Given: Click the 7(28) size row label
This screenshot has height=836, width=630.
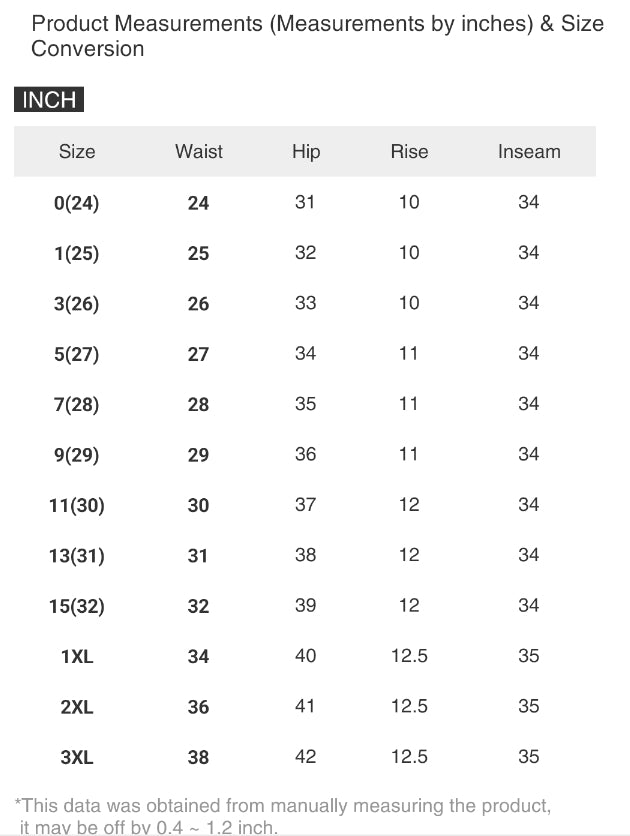Looking at the screenshot, I should coord(77,405).
